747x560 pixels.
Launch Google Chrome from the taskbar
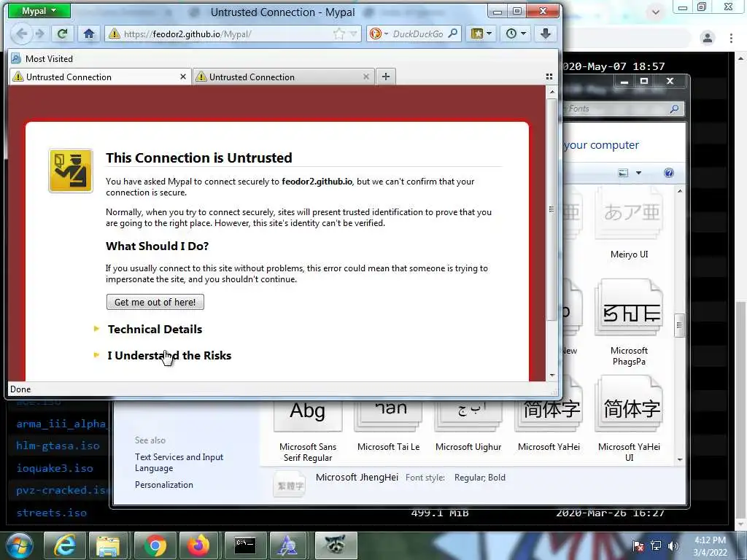(x=155, y=545)
